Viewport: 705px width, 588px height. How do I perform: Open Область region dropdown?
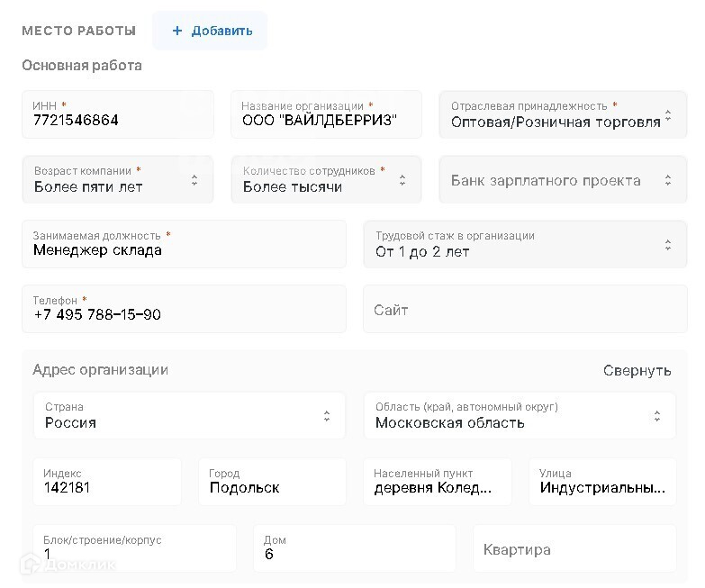pyautogui.click(x=520, y=416)
